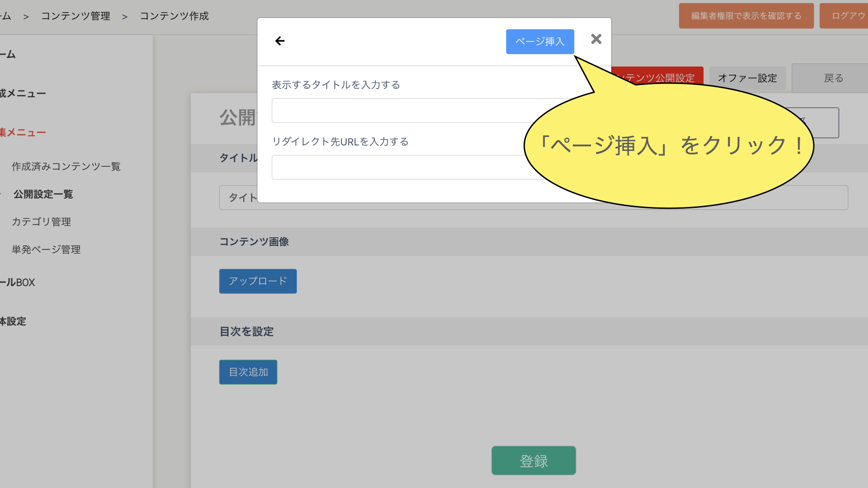Click the 目次追加 button
The width and height of the screenshot is (868, 488).
[x=248, y=372]
